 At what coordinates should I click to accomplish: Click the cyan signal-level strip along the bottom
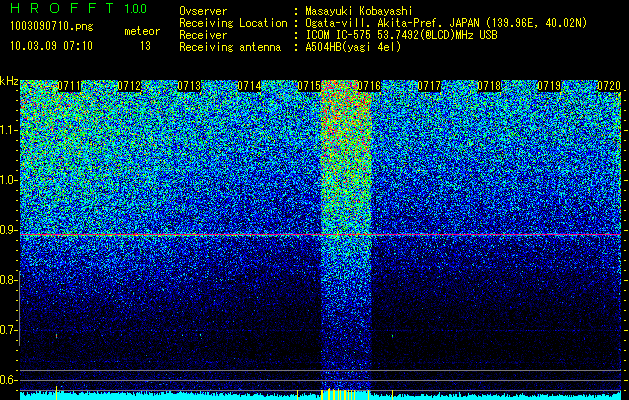click(320, 396)
